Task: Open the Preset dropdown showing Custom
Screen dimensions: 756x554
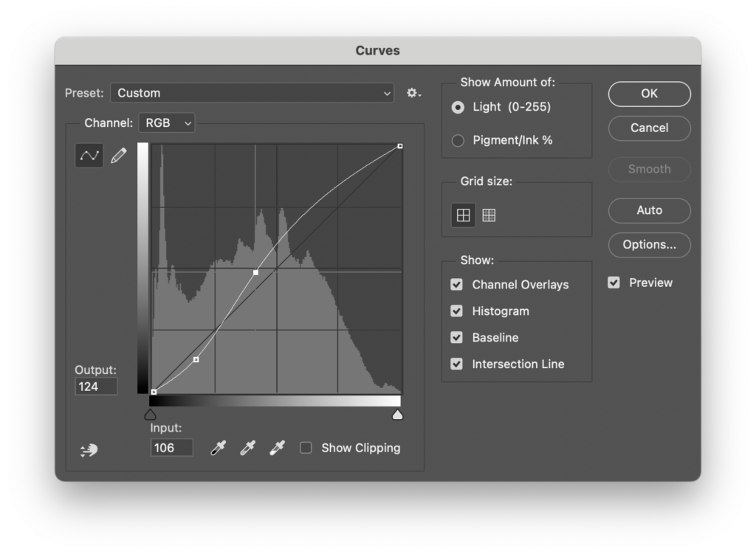Action: (x=252, y=93)
